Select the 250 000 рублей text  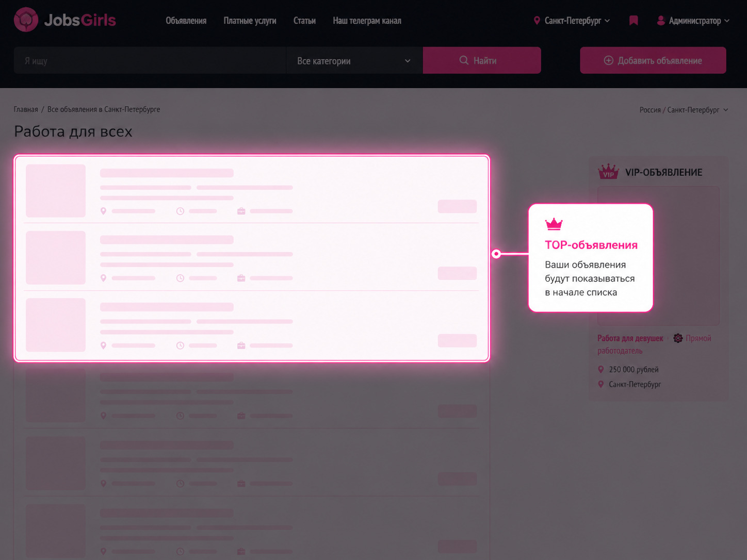coord(634,370)
